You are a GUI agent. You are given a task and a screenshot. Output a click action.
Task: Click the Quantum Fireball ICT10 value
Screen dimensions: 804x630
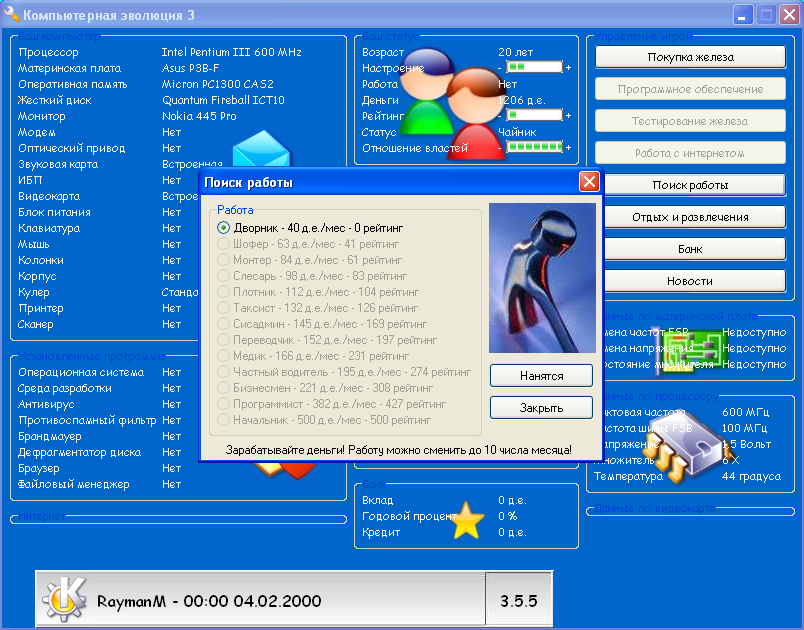pos(223,100)
